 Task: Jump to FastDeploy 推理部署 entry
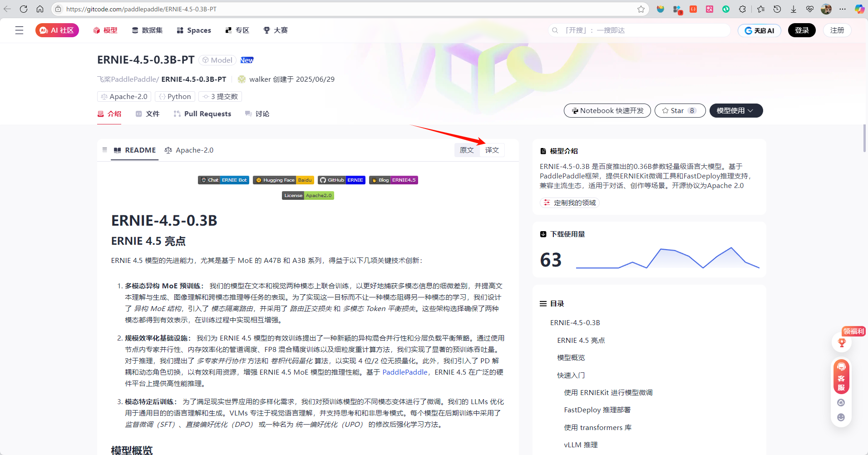(x=597, y=410)
